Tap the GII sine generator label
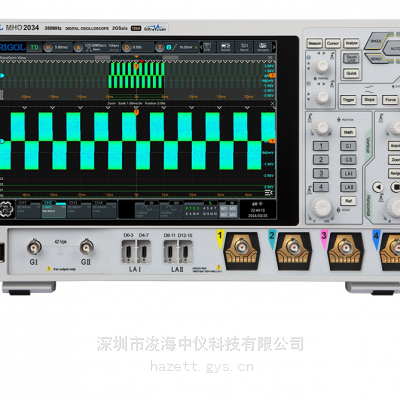Image resolution: width=400 pixels, height=400 pixels. pyautogui.click(x=172, y=210)
